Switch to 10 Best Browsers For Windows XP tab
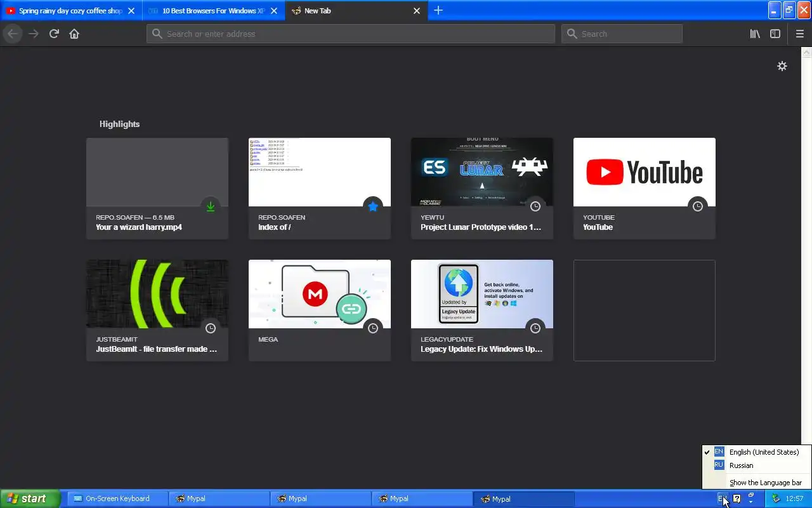This screenshot has width=812, height=508. tap(213, 11)
